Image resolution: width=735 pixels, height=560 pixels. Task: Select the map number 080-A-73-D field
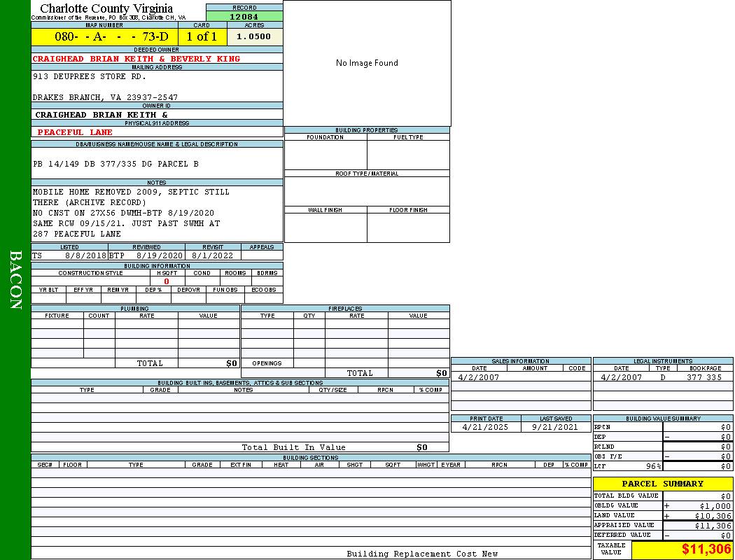pyautogui.click(x=104, y=36)
